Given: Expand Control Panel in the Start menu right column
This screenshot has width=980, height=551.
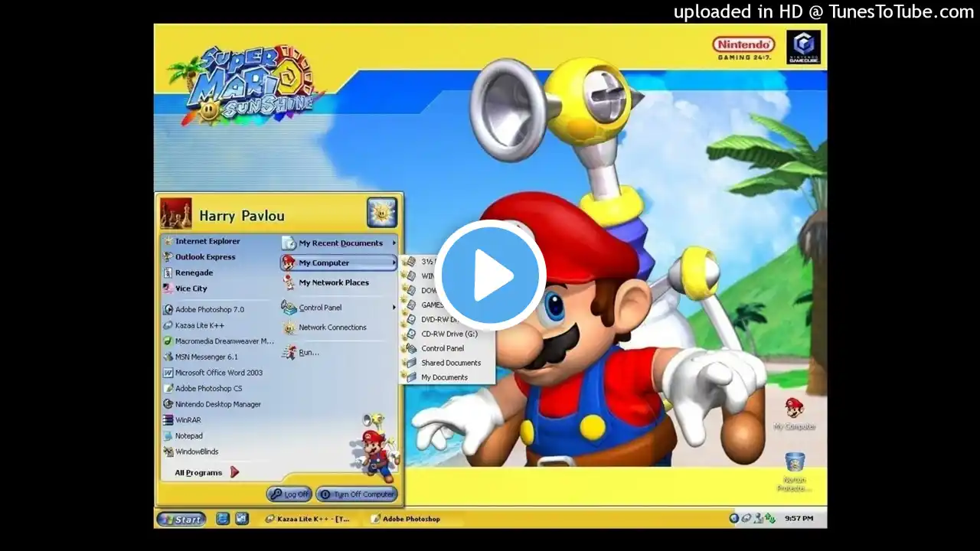Looking at the screenshot, I should [x=339, y=308].
